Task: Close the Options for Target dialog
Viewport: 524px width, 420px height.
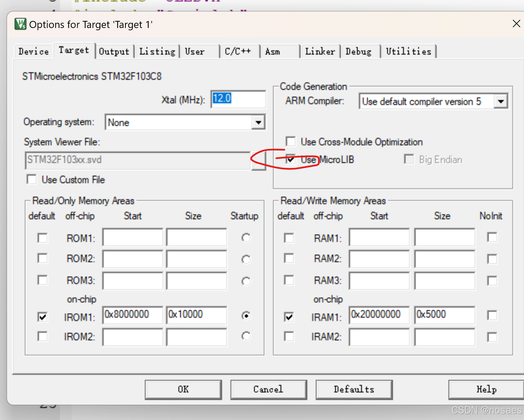Action: click(x=517, y=24)
